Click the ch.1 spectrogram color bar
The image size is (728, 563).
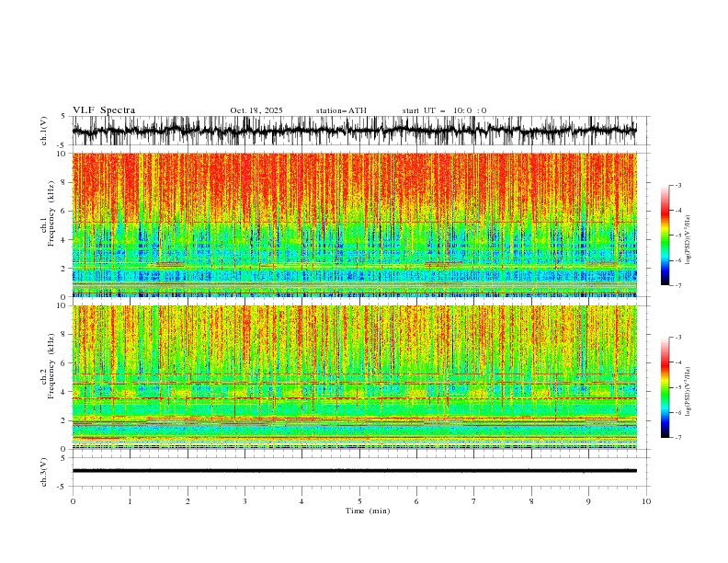point(665,236)
